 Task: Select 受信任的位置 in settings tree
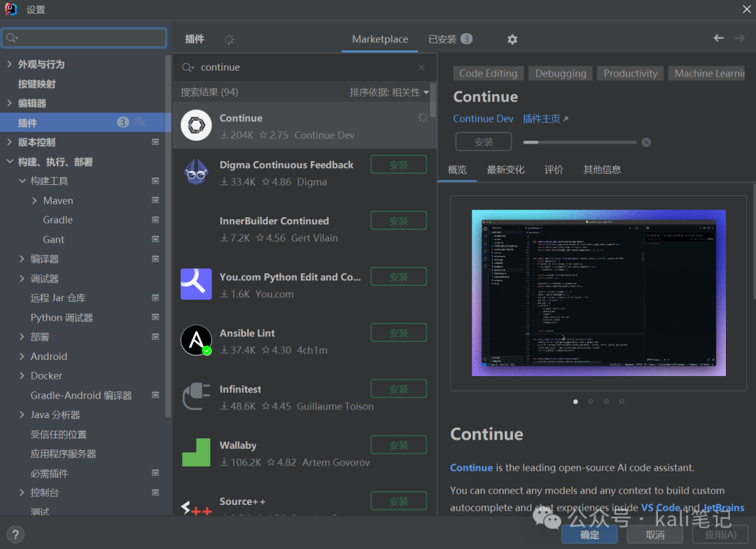click(x=58, y=435)
